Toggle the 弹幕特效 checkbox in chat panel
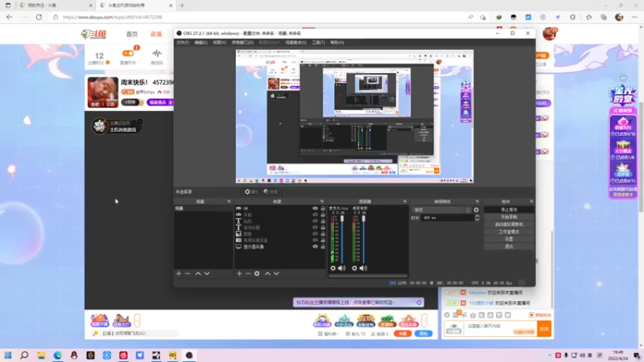Image resolution: width=644 pixels, height=362 pixels. [531, 315]
